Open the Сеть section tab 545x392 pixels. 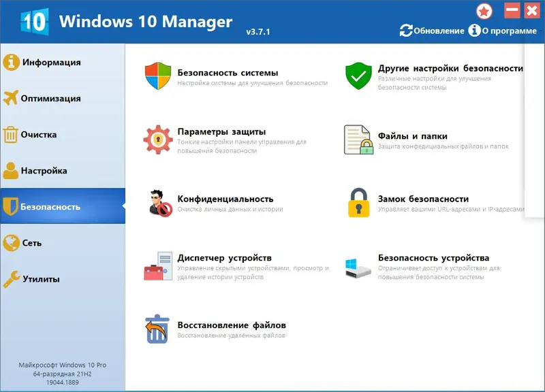(63, 243)
